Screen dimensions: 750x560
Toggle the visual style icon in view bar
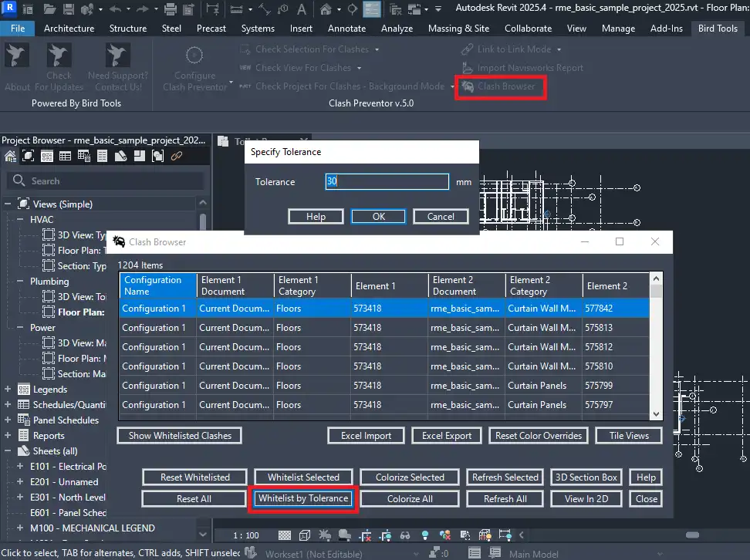[x=304, y=535]
